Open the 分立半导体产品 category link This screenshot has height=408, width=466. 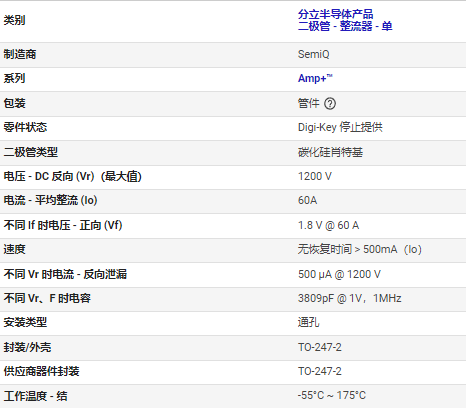click(335, 14)
